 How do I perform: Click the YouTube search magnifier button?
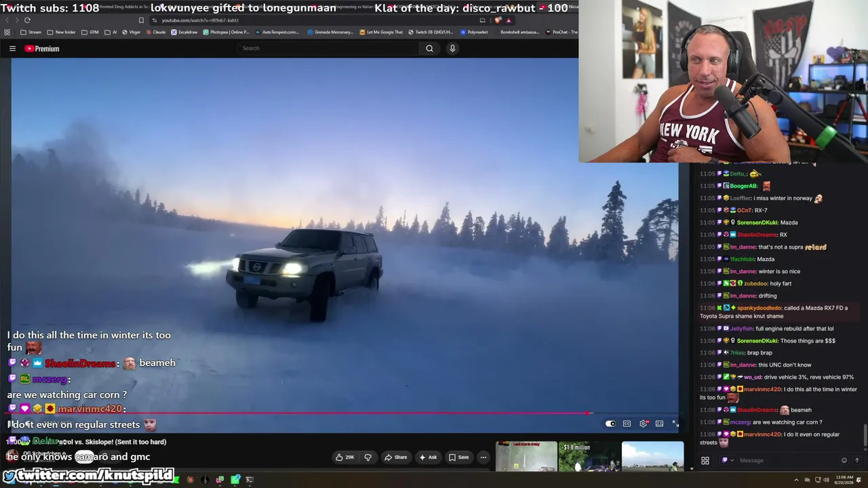tap(429, 48)
